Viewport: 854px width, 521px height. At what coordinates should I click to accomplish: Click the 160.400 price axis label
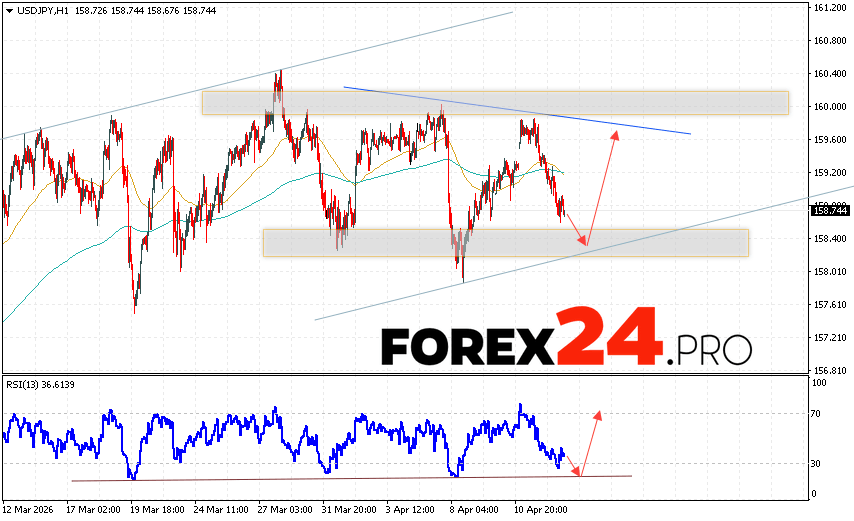828,74
